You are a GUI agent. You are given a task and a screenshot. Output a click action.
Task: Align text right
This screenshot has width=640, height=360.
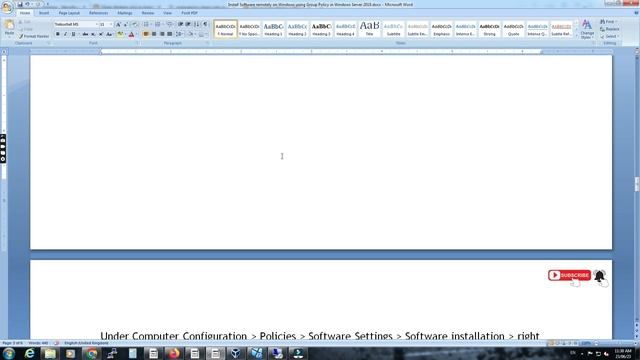[x=162, y=34]
